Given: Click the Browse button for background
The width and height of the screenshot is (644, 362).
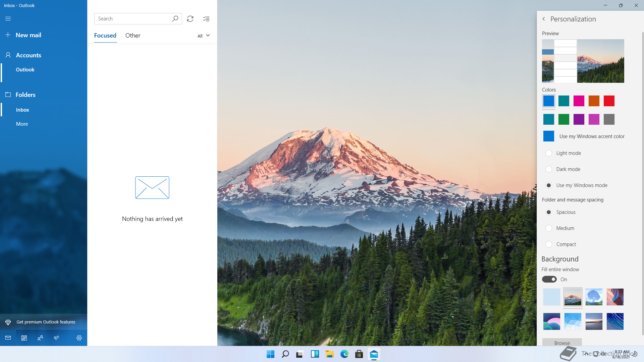Looking at the screenshot, I should pyautogui.click(x=562, y=342).
